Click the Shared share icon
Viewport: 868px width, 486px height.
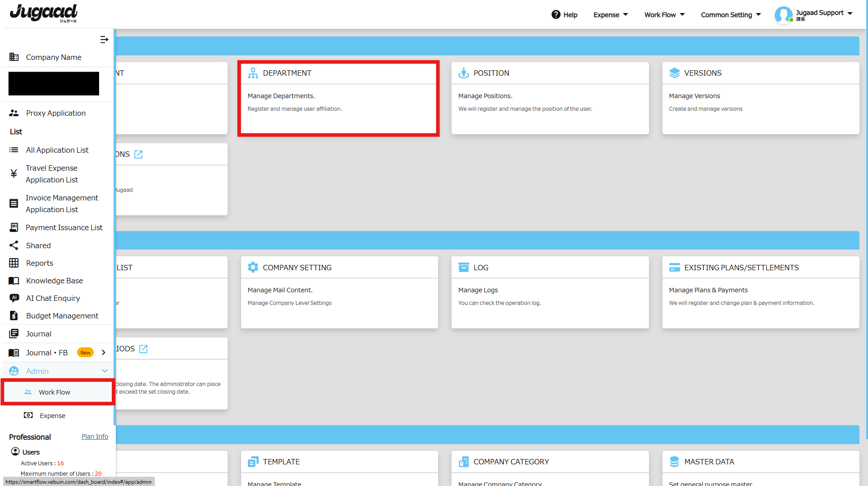14,245
